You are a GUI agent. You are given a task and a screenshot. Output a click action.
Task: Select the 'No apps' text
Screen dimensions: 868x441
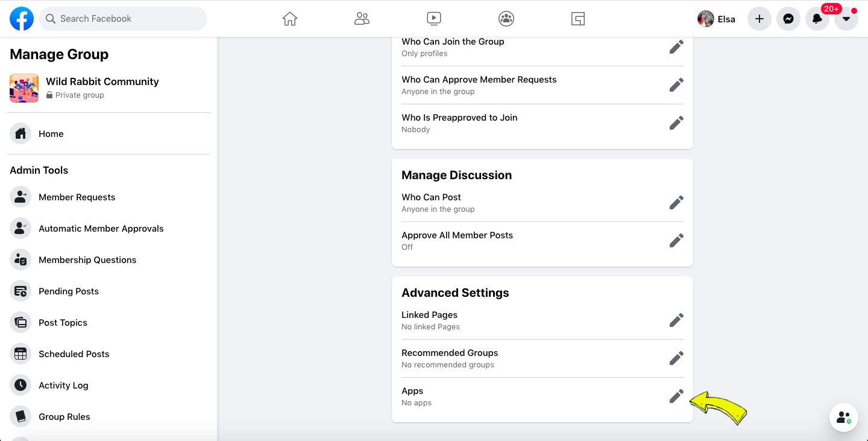tap(417, 403)
